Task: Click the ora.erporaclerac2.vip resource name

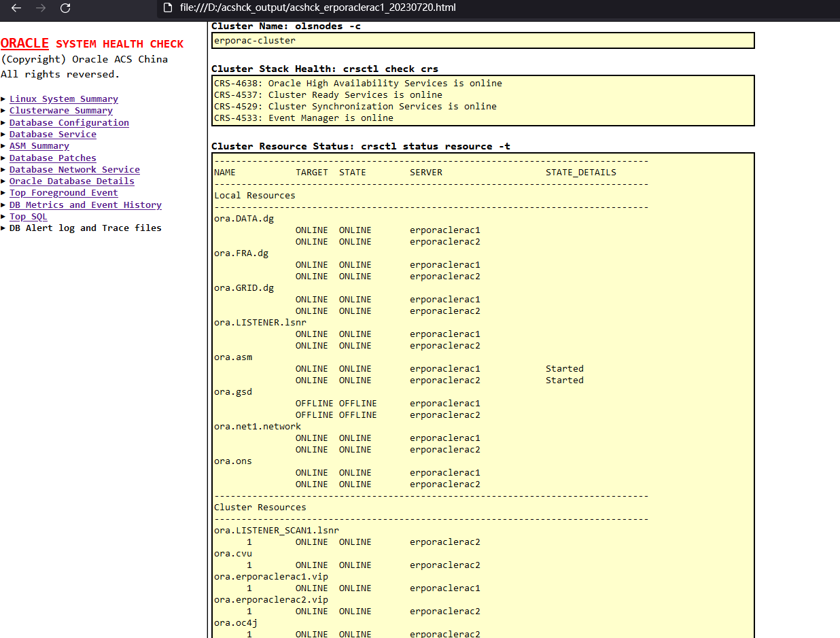Action: 271,600
